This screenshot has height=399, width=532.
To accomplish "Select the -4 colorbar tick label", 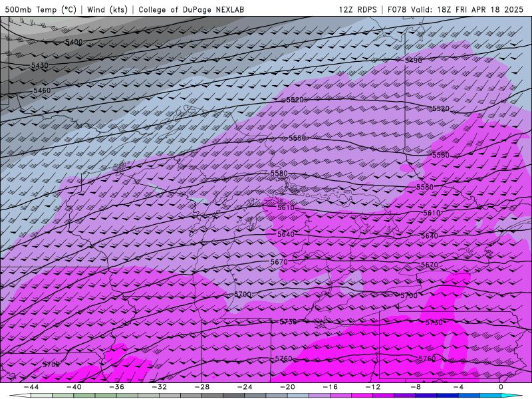I will [459, 387].
